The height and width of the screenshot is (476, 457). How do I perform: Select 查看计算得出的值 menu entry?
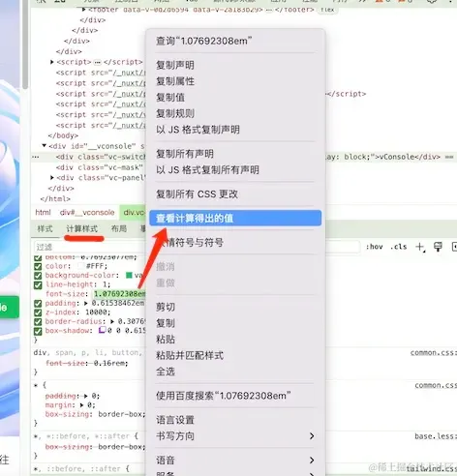point(235,219)
